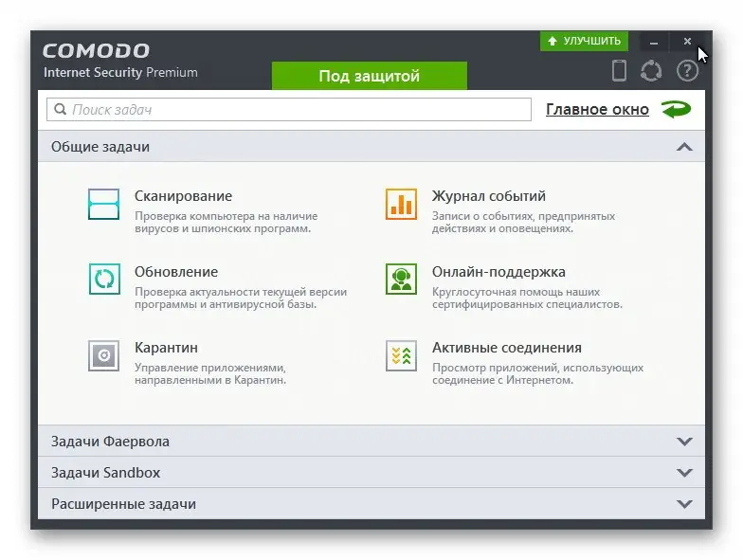This screenshot has width=743, height=560.
Task: Expand the Задачи Sandbox chevron
Action: pos(684,473)
